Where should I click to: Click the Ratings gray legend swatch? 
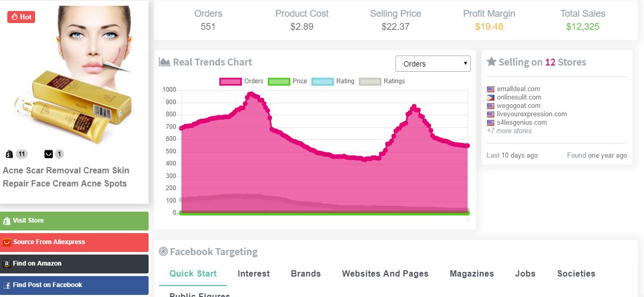[370, 81]
